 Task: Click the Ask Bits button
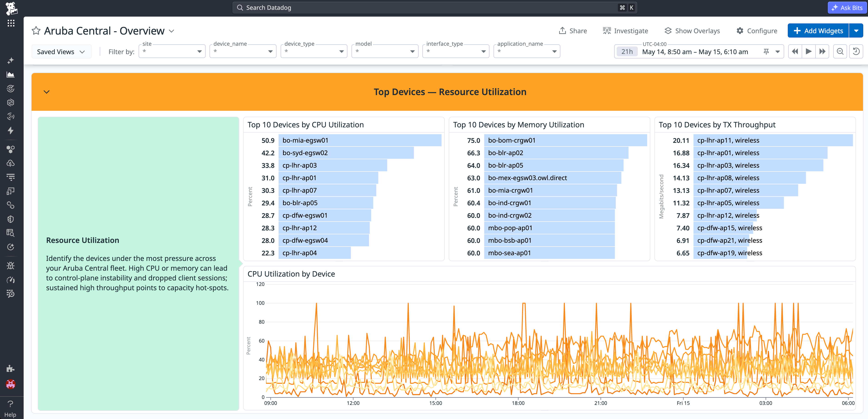coord(847,8)
